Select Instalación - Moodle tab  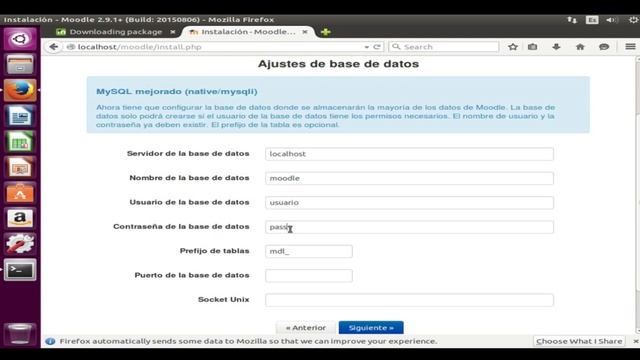click(248, 32)
